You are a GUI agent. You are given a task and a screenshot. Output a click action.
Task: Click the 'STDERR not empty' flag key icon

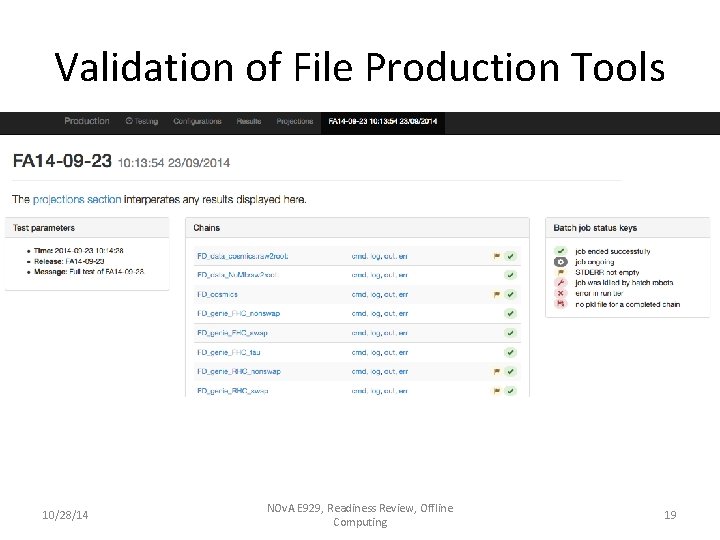pos(560,272)
